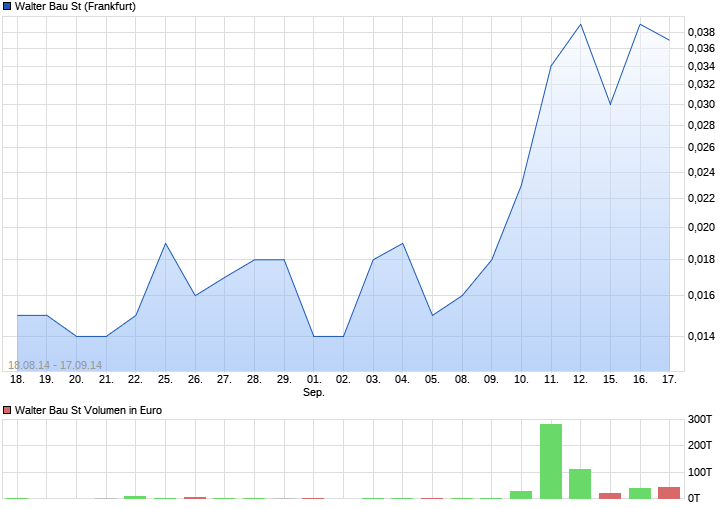
Task: Click the 'Sep.' month label
Action: tap(314, 392)
